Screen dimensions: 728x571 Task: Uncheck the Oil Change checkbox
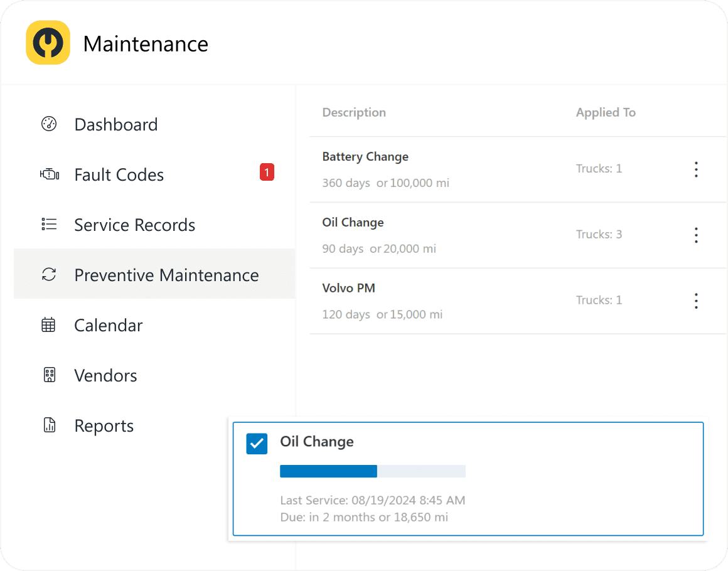[x=256, y=444]
